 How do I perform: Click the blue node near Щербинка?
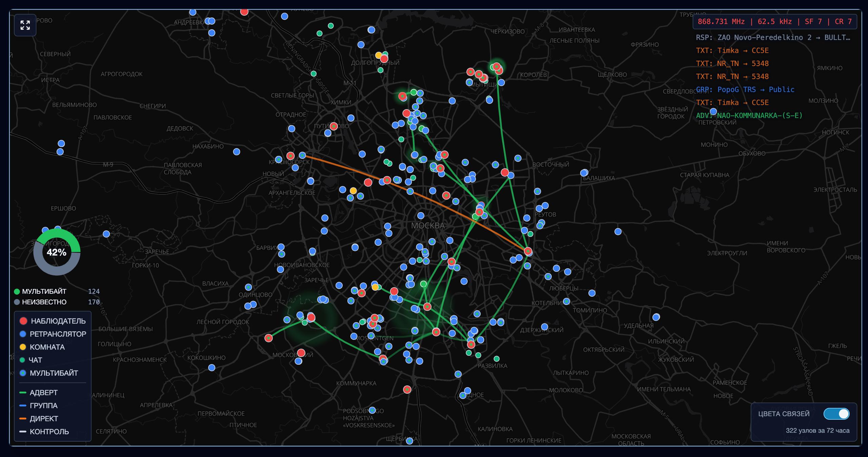pyautogui.click(x=410, y=441)
